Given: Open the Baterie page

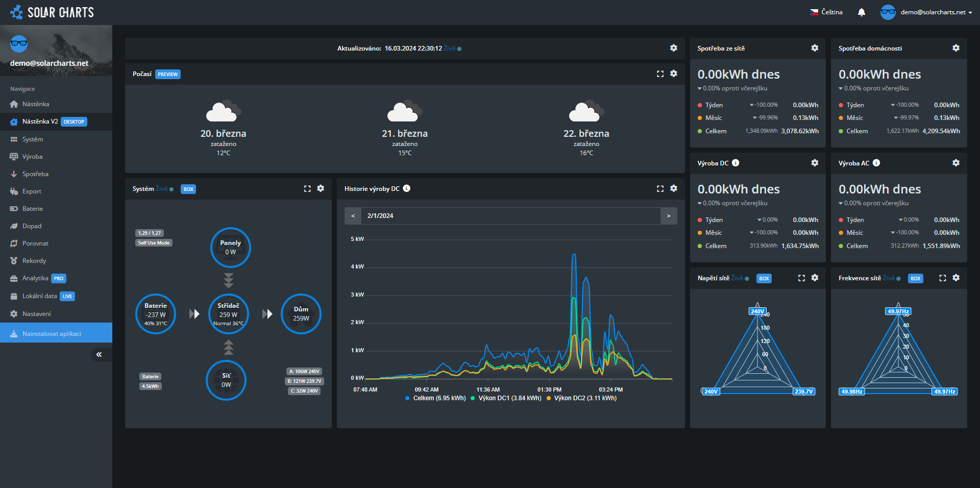Looking at the screenshot, I should (x=56, y=209).
